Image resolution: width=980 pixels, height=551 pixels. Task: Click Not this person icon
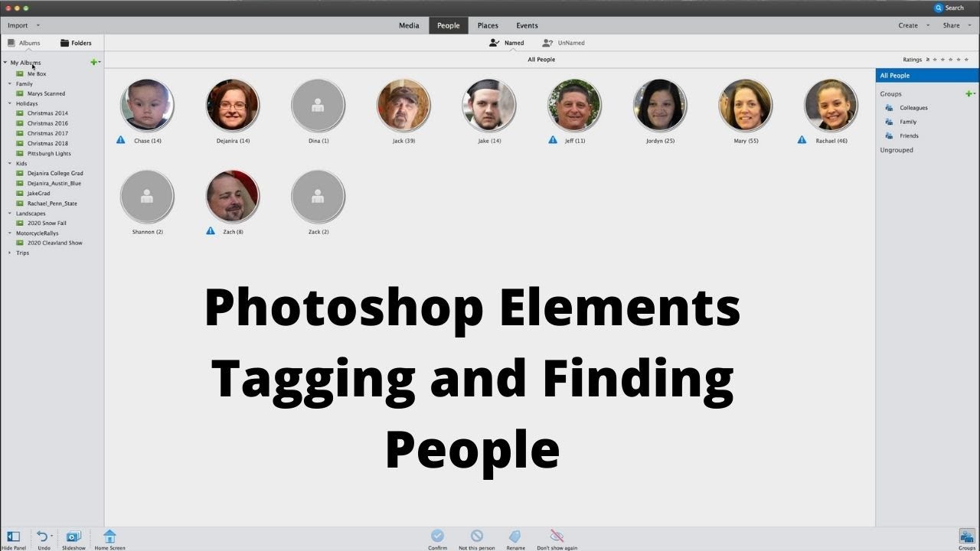click(477, 536)
